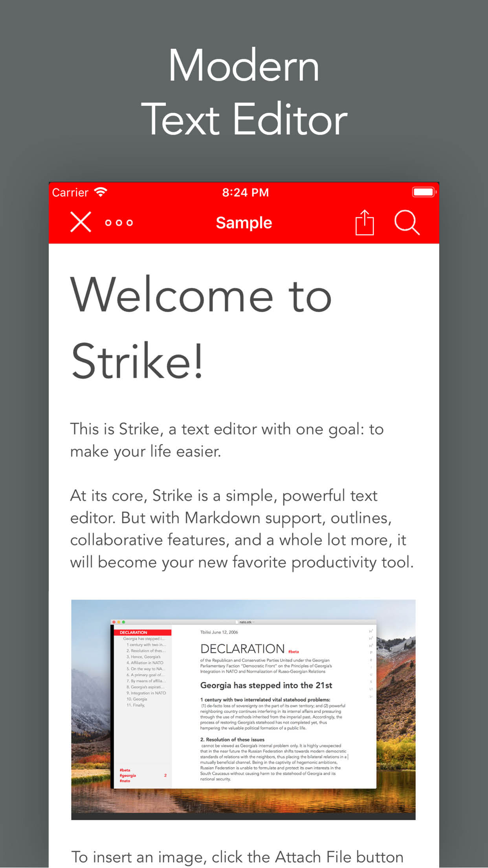Tap the battery indicator in the status bar

tap(424, 192)
